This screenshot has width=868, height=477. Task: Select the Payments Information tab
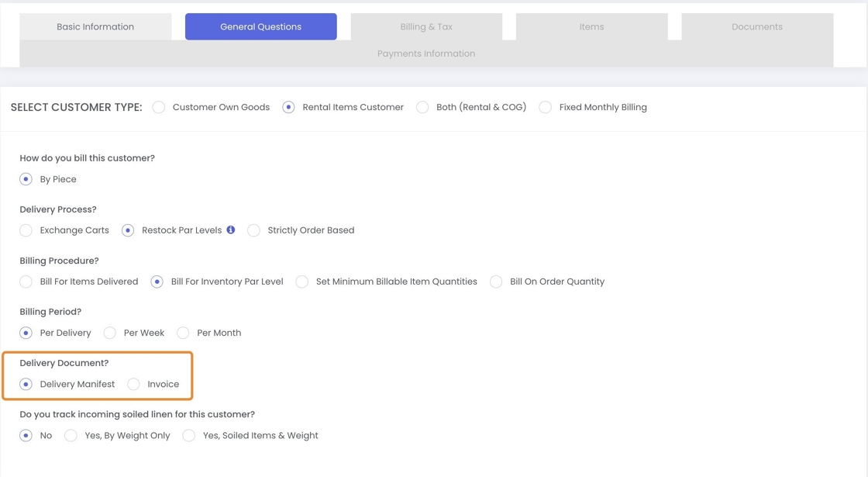point(426,54)
